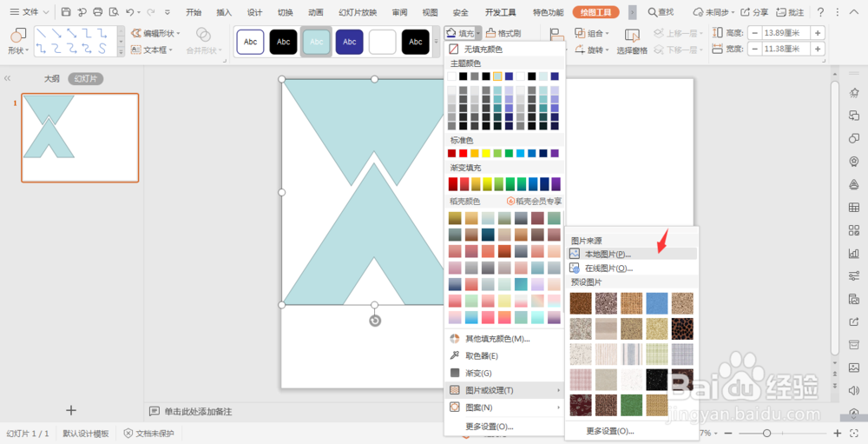Click the 格式刷 format painter
The width and height of the screenshot is (868, 444).
(x=503, y=33)
